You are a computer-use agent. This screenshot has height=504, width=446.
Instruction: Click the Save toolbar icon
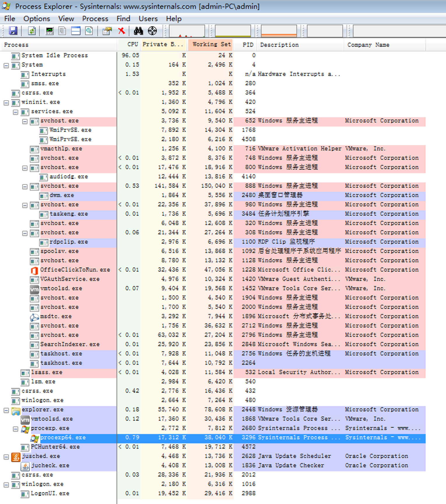[x=13, y=31]
